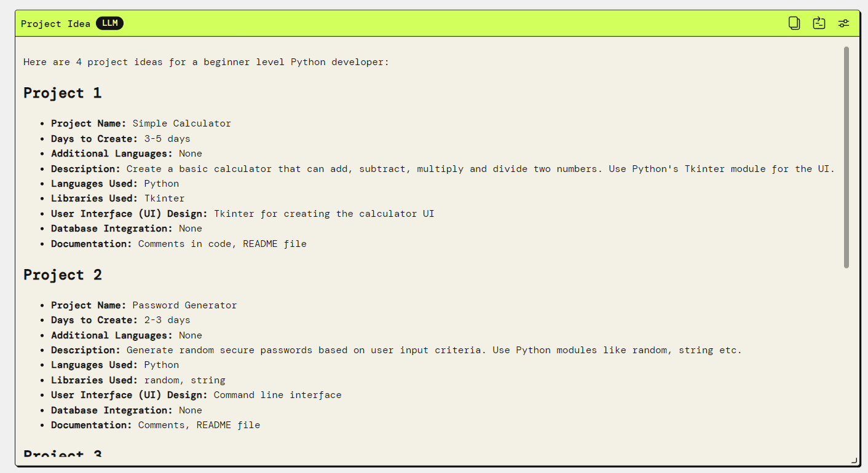Image resolution: width=868 pixels, height=473 pixels.
Task: Click the vertical scrollbar thumb of output panel
Action: (x=846, y=157)
